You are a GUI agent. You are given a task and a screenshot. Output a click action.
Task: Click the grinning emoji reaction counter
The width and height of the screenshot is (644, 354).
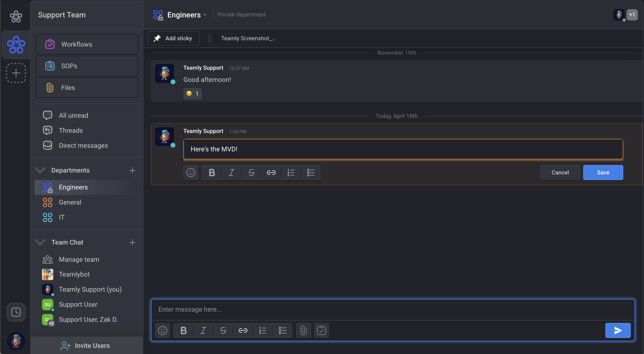pos(192,94)
